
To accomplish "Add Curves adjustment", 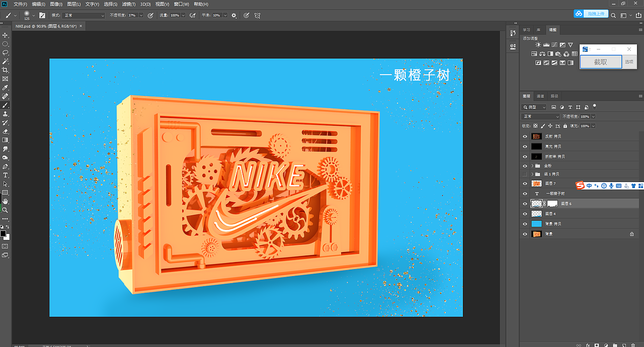I will pyautogui.click(x=554, y=45).
